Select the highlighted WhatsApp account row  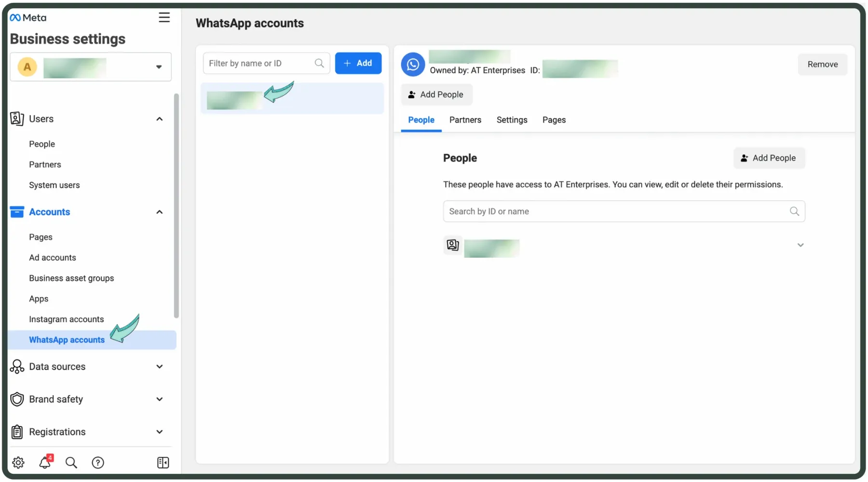[x=292, y=98]
